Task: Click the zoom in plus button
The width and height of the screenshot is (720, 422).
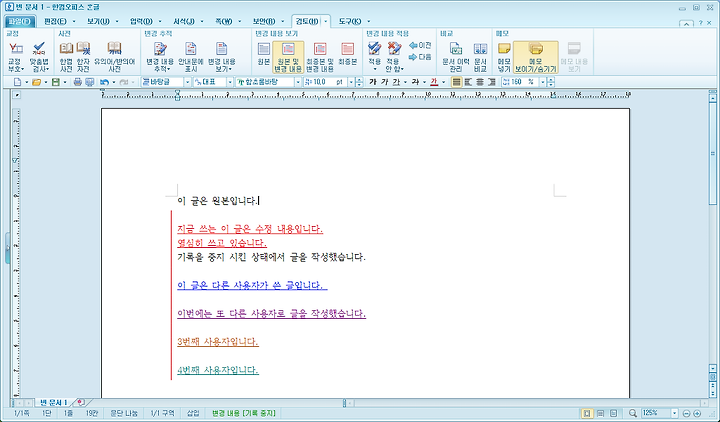Action: click(x=697, y=414)
